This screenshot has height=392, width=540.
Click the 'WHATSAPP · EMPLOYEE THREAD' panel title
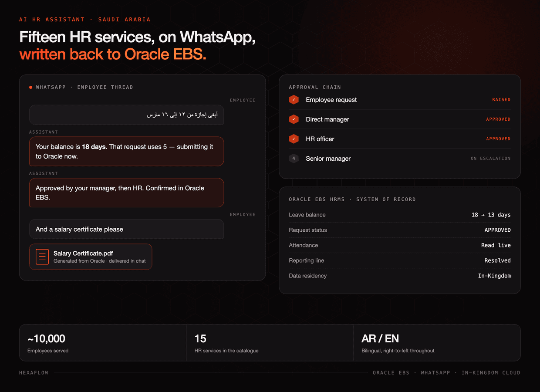click(x=84, y=87)
